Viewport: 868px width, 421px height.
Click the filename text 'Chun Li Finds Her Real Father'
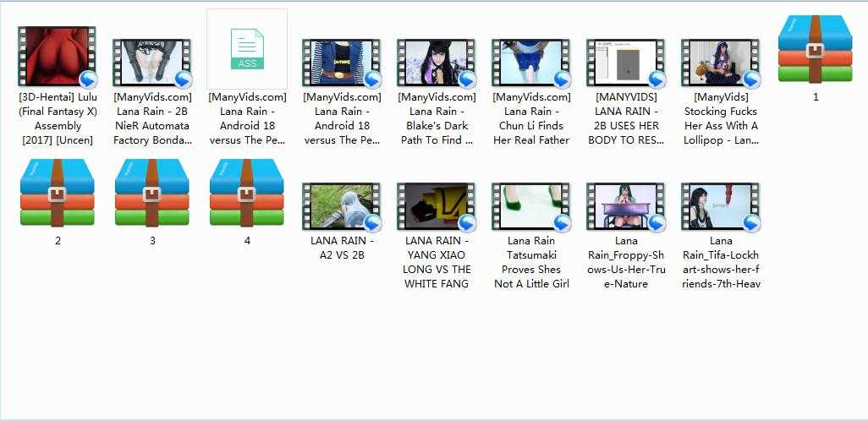531,133
